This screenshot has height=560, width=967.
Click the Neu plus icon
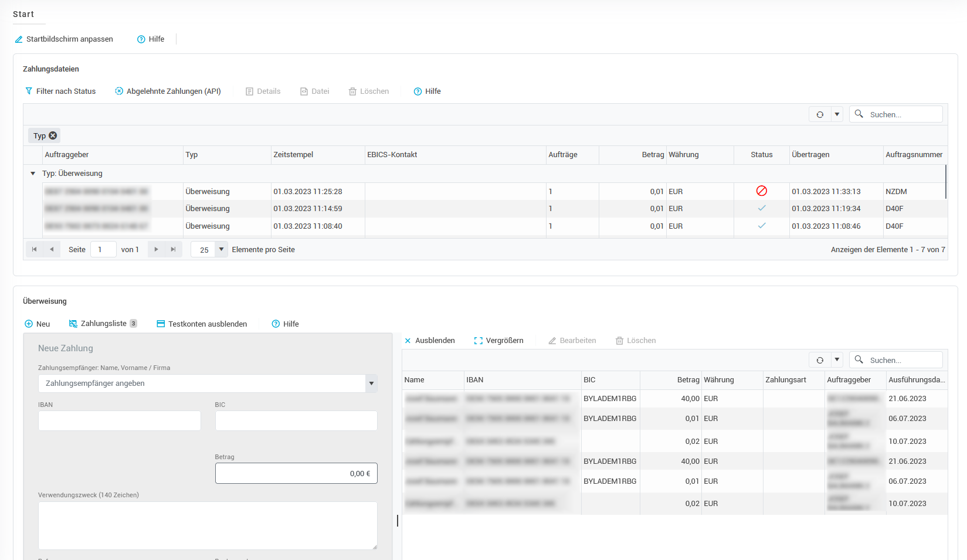click(29, 324)
